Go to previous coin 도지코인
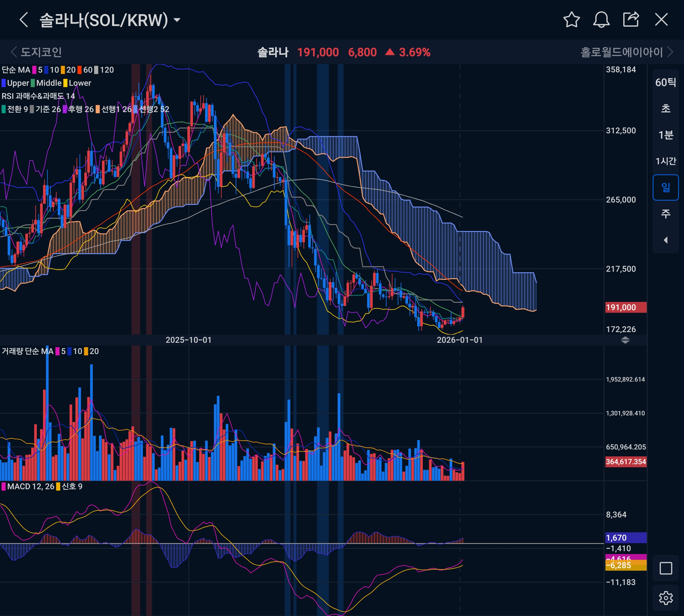Image resolution: width=684 pixels, height=616 pixels. [37, 52]
